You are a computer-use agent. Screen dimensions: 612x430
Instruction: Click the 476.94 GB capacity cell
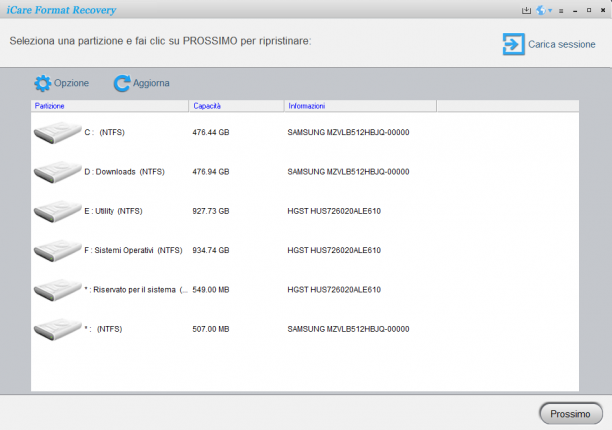coord(211,172)
